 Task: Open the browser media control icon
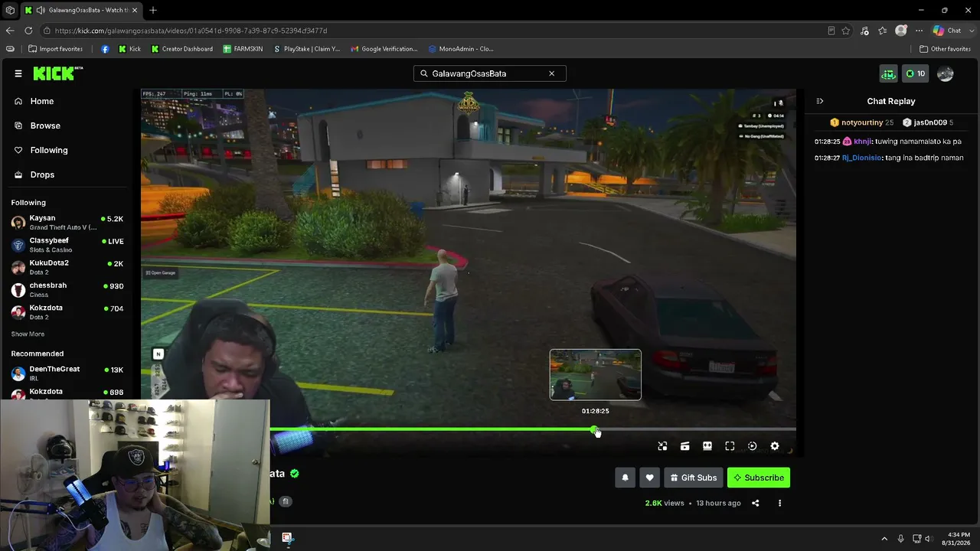(864, 31)
